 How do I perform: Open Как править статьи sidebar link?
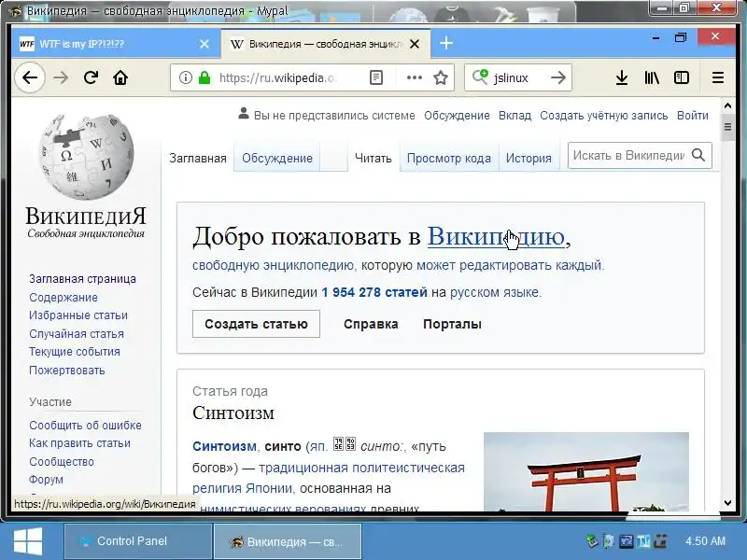point(79,442)
